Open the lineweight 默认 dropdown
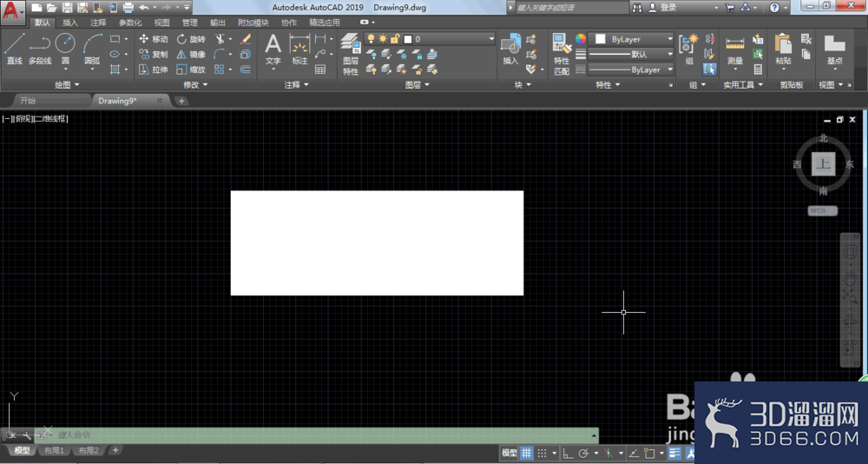The height and width of the screenshot is (464, 868). (x=631, y=55)
